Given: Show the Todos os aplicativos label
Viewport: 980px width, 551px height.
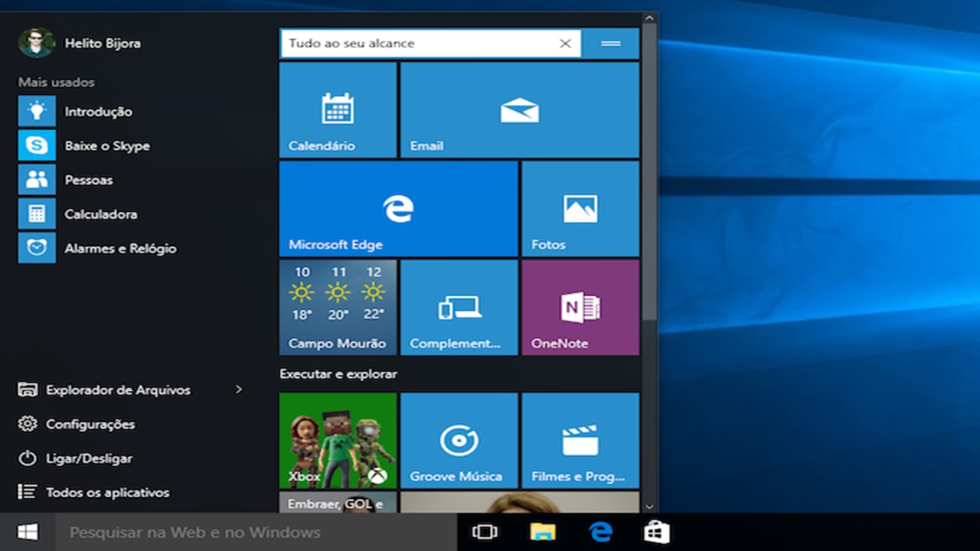Looking at the screenshot, I should (108, 493).
